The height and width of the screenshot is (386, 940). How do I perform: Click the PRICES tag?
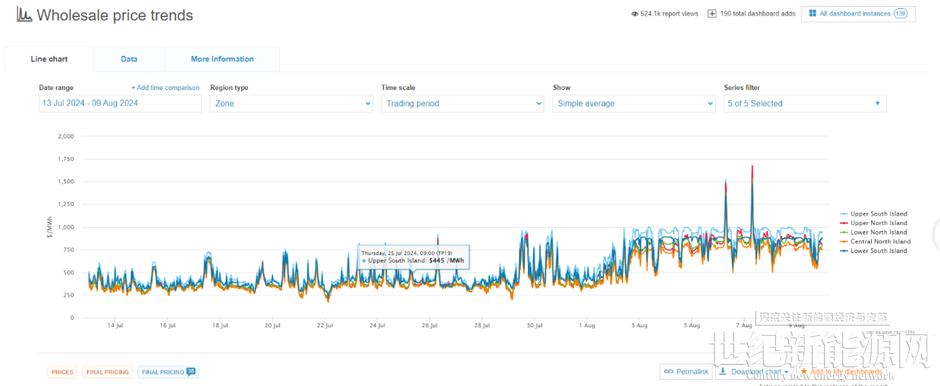click(62, 372)
